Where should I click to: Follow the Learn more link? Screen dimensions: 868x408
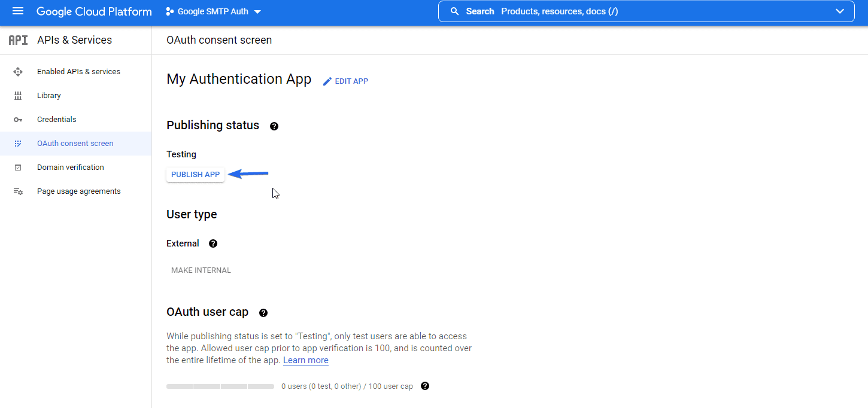pos(306,360)
